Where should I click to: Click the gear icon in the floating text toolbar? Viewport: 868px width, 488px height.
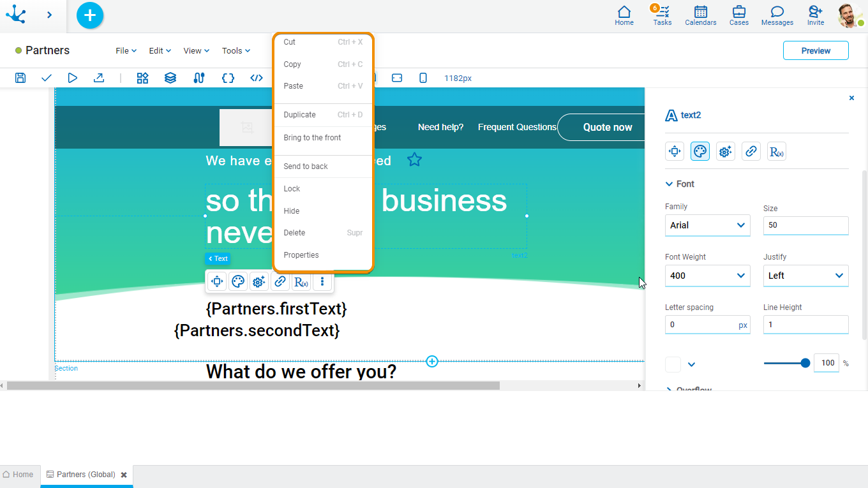pos(258,281)
